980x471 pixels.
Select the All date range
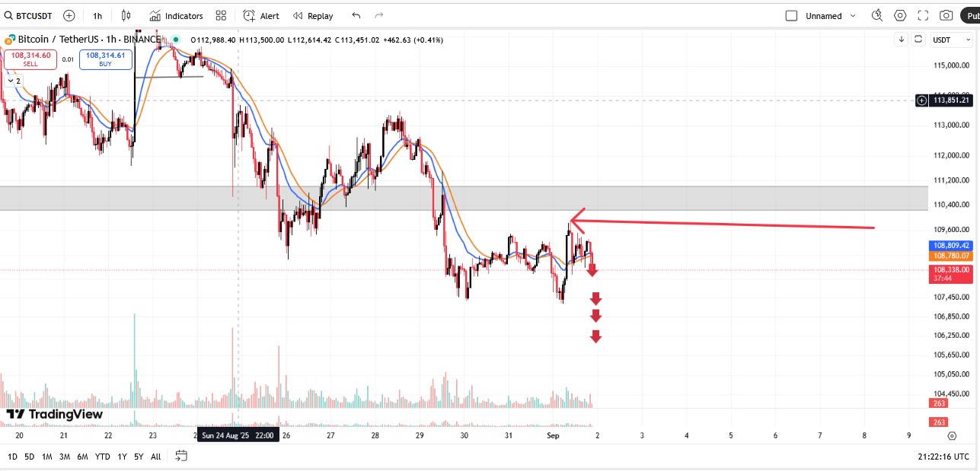coord(155,457)
